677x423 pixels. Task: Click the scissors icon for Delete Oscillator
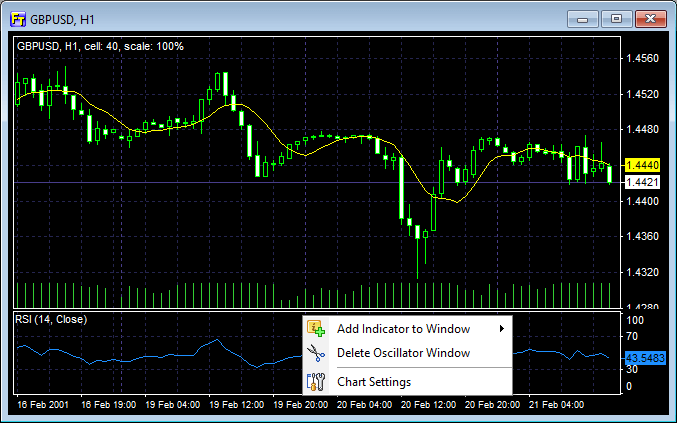point(316,353)
